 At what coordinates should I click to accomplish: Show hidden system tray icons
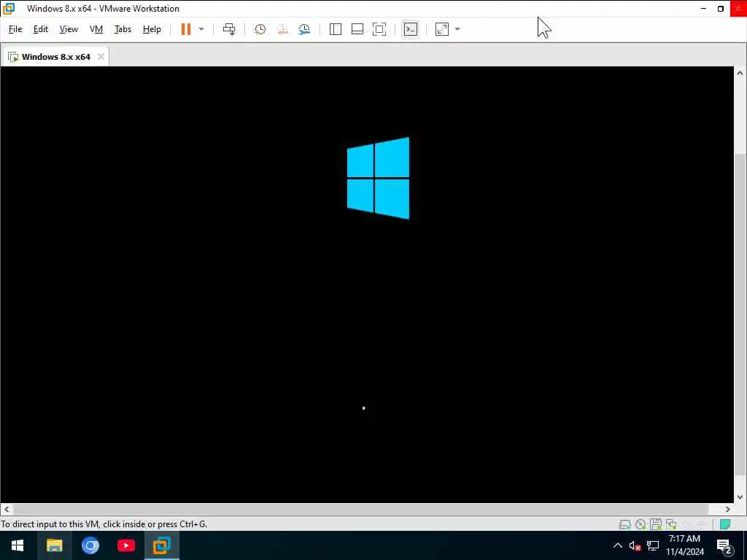[617, 545]
